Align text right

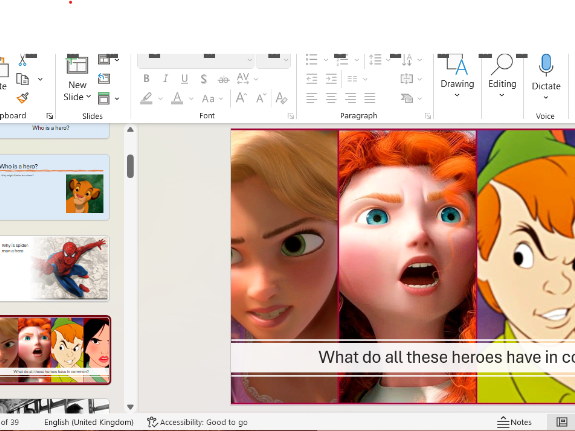[351, 98]
